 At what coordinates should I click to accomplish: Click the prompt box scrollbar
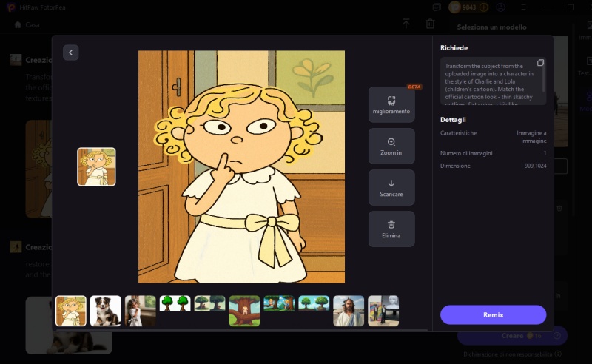[x=543, y=80]
